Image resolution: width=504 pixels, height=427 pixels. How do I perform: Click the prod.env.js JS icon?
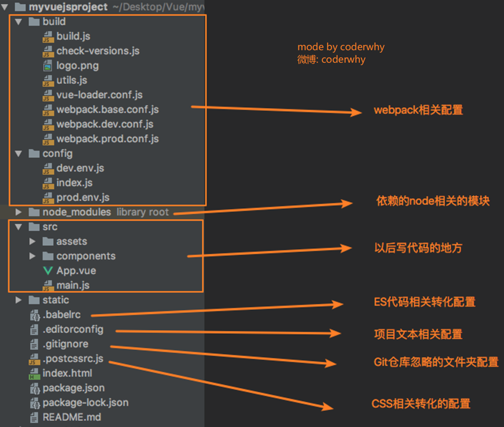tap(48, 198)
